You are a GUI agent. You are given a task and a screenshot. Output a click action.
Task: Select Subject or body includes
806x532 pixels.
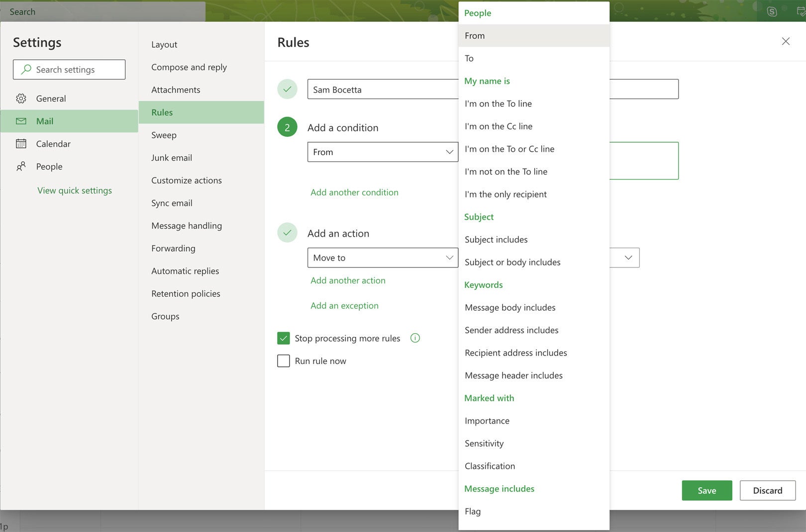coord(534,262)
